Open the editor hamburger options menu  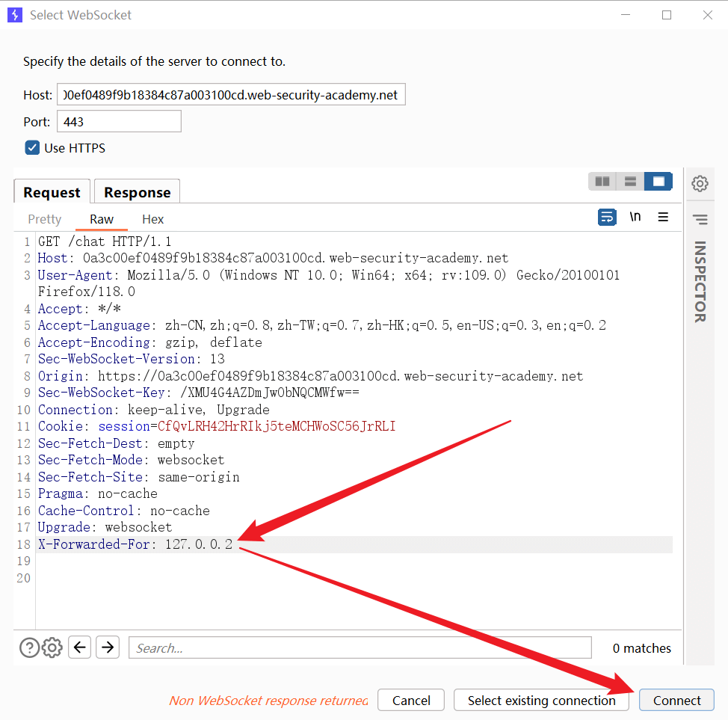[663, 217]
